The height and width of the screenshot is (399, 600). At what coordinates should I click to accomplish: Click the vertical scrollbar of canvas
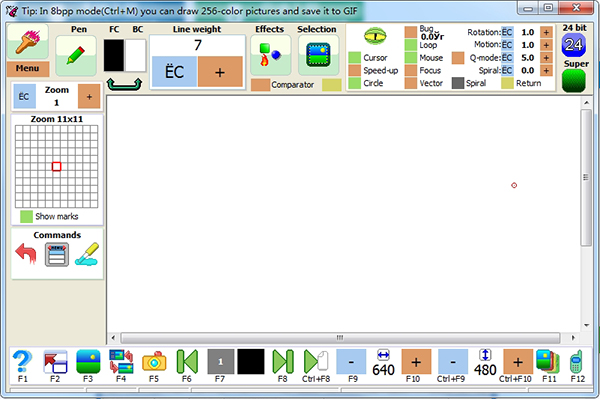pyautogui.click(x=586, y=178)
